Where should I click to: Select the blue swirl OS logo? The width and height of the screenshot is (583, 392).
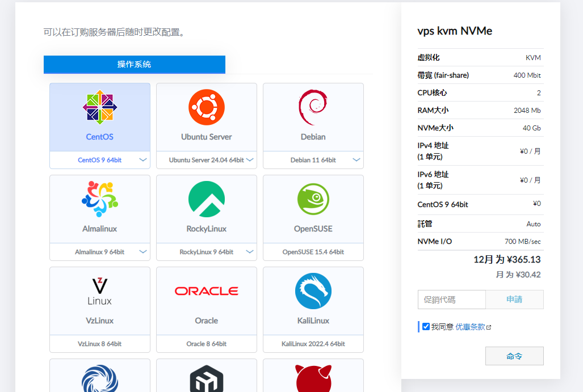point(100,378)
